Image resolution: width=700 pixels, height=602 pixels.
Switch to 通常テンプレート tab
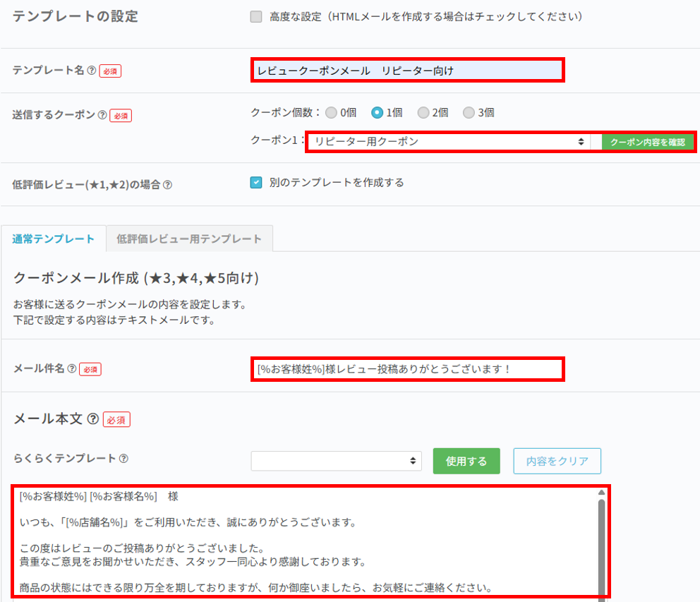pyautogui.click(x=54, y=239)
